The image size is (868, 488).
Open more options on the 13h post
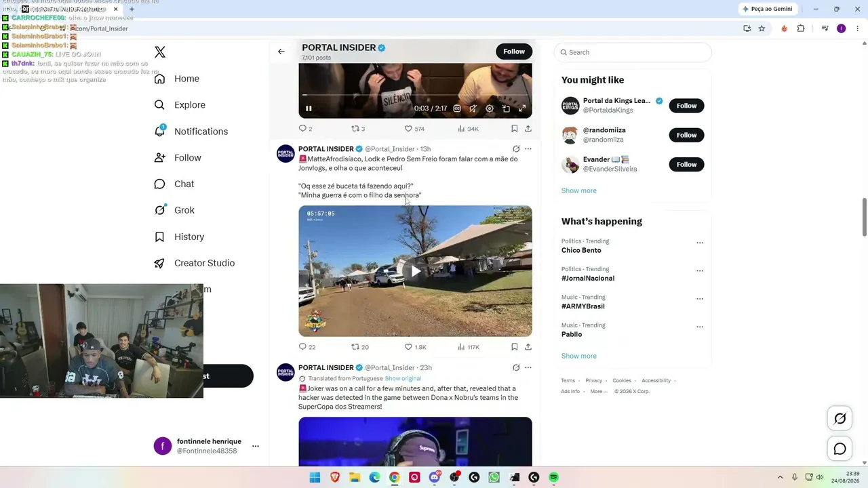point(528,149)
